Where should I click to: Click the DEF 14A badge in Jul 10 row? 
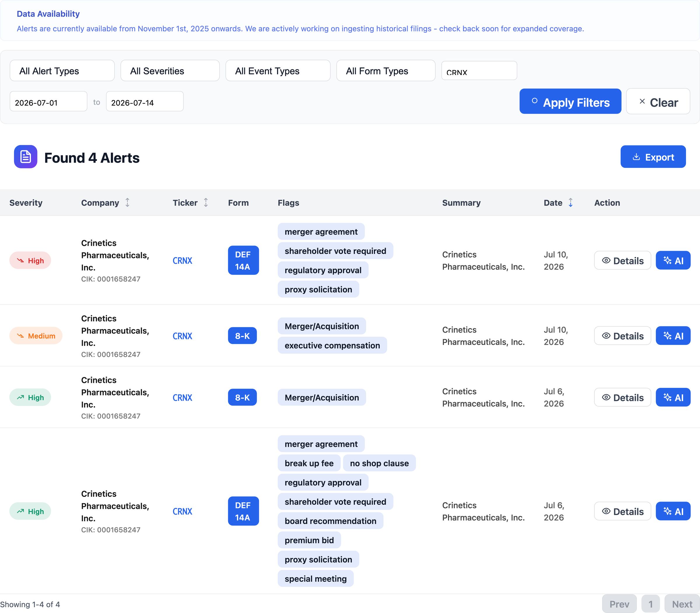[x=243, y=261]
